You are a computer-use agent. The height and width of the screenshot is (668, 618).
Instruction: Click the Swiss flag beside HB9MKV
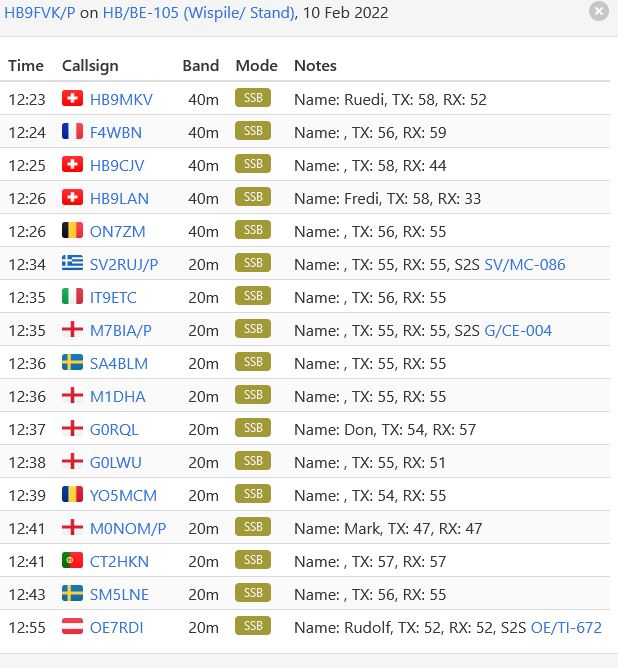point(72,98)
